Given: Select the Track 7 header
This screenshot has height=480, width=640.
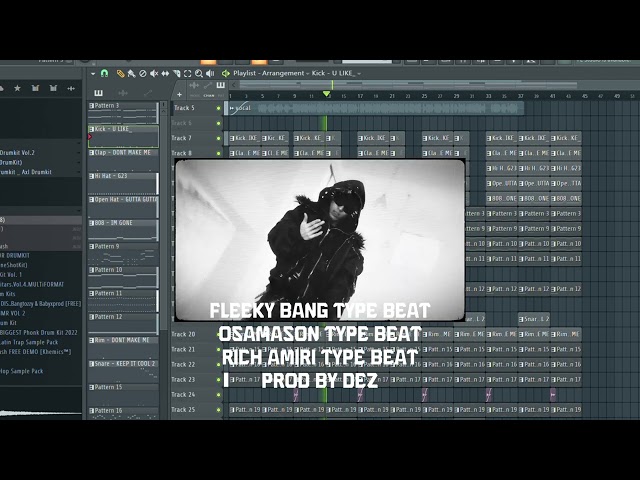Looking at the screenshot, I should point(196,138).
